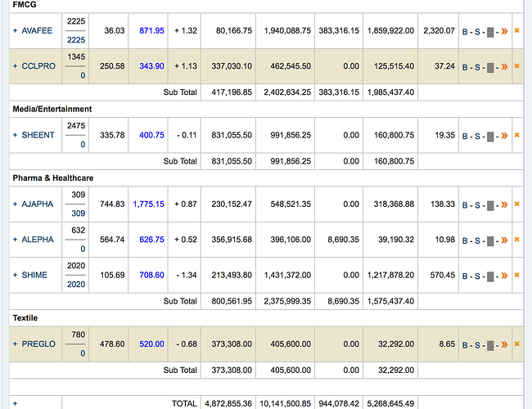This screenshot has width=532, height=409.
Task: Select the total value 10,141,500.85
Action: tap(286, 403)
